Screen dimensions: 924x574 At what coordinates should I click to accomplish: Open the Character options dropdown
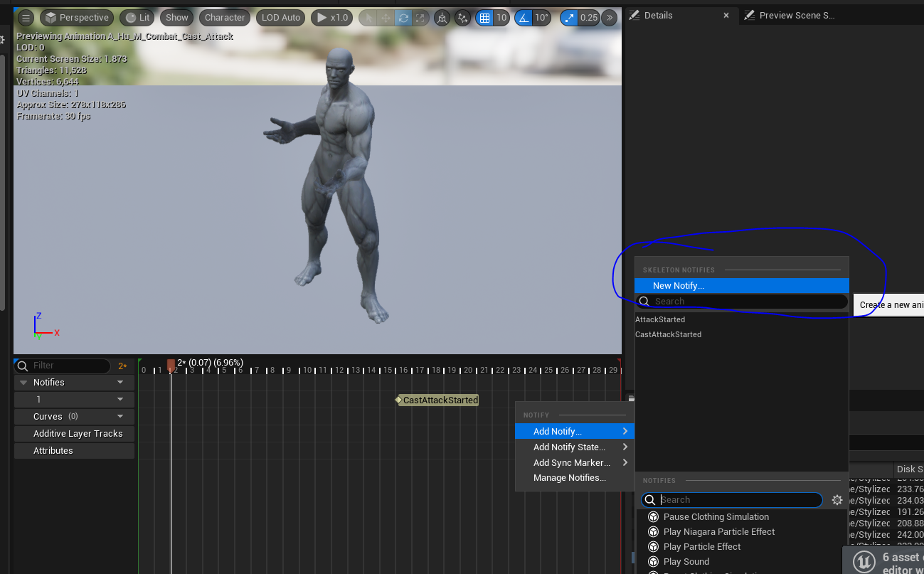(225, 18)
